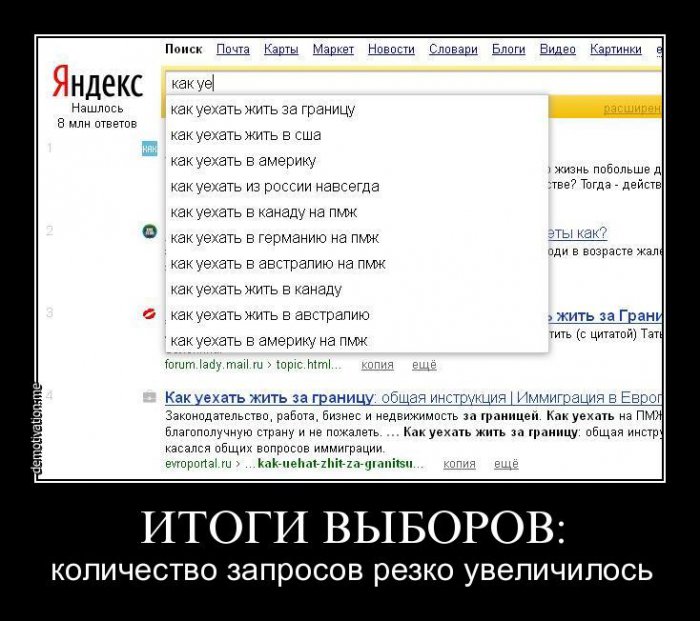This screenshot has width=700, height=621.
Task: Switch to the Блоги tab
Action: coord(508,49)
